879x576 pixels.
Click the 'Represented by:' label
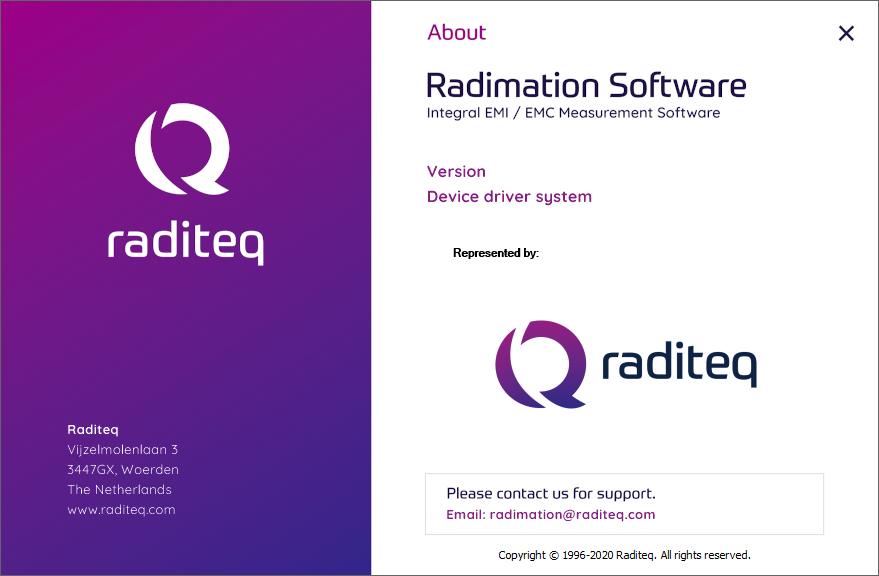tap(496, 253)
